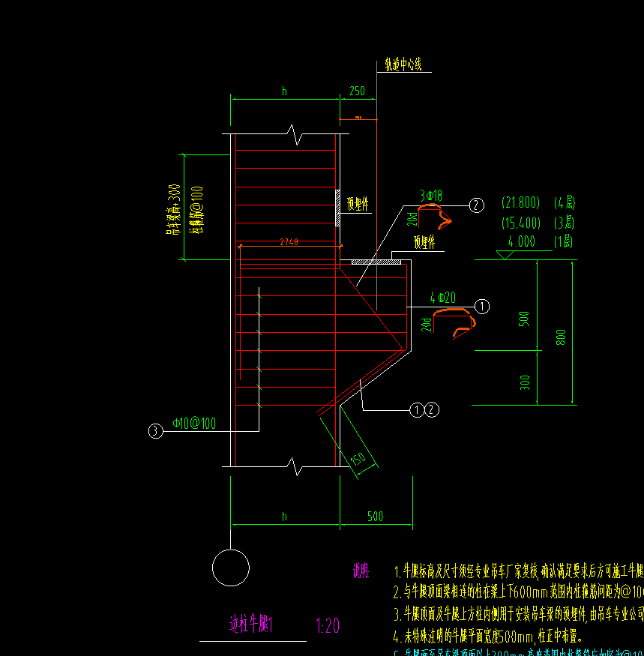644x656 pixels.
Task: Click the elevation triangle marker under 4.000
Action: (x=505, y=255)
